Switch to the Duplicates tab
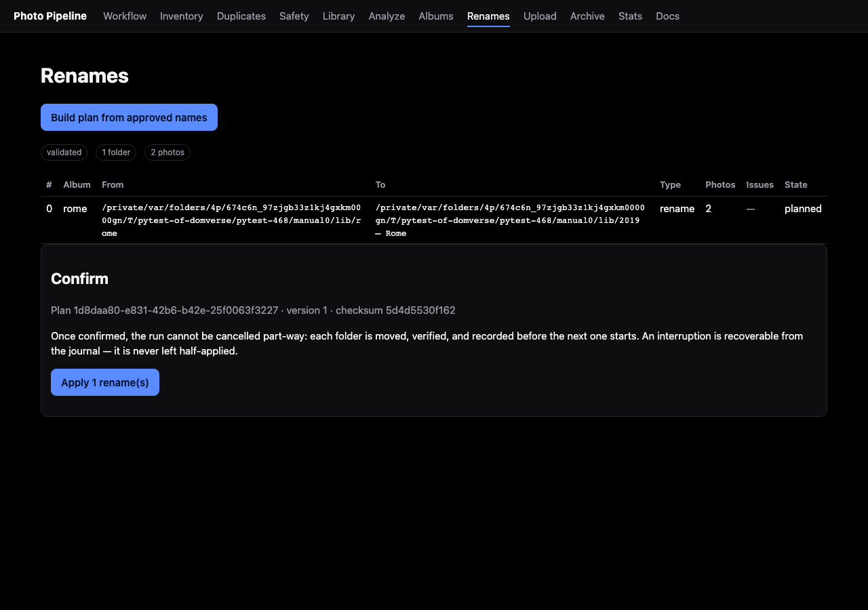Viewport: 868px width, 610px height. [241, 16]
